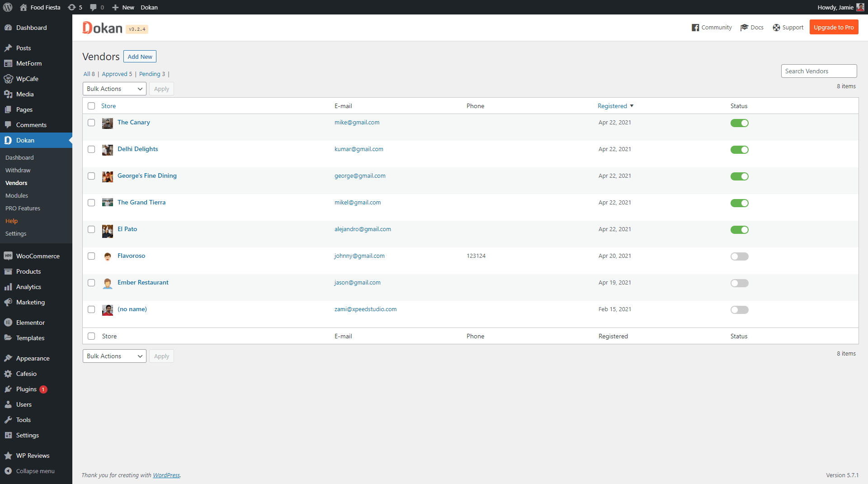Screen dimensions: 868x484
Task: Open the Posts pin icon
Action: tap(8, 48)
